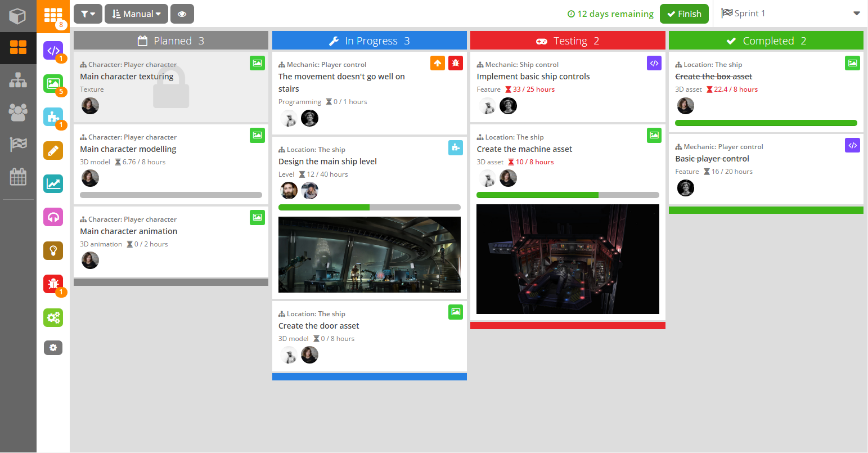Open the Metrics chart icon
868x453 pixels.
point(53,183)
